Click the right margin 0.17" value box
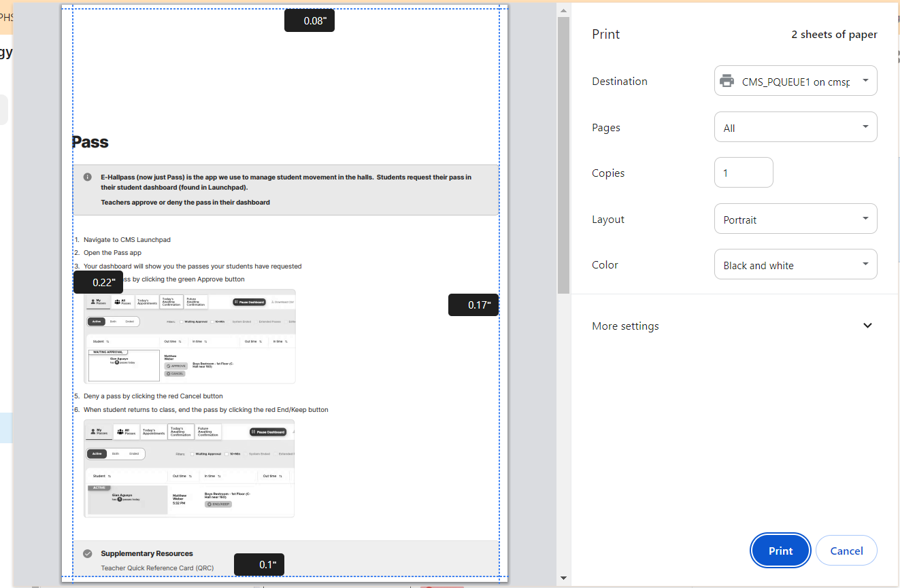 (x=473, y=305)
